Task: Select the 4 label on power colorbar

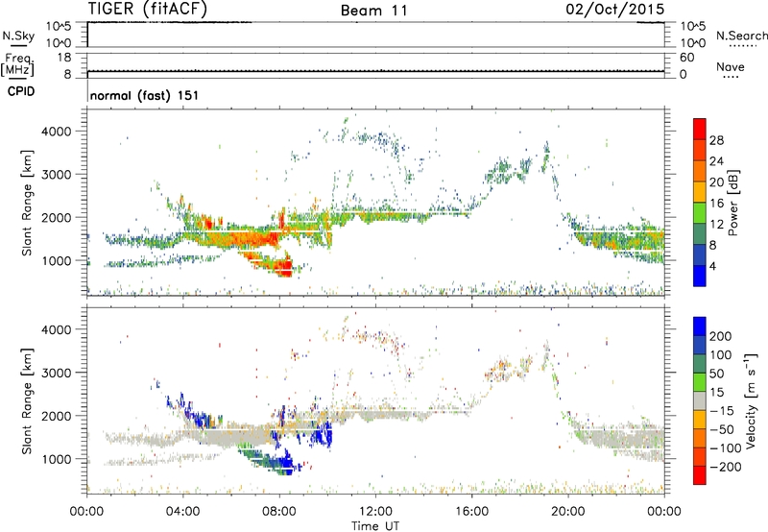Action: click(x=712, y=266)
